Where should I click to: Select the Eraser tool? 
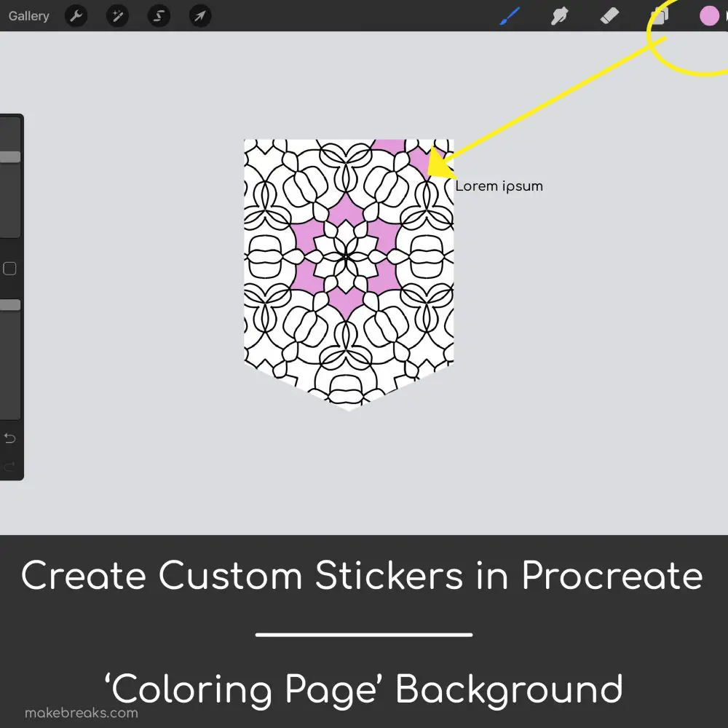click(x=609, y=16)
